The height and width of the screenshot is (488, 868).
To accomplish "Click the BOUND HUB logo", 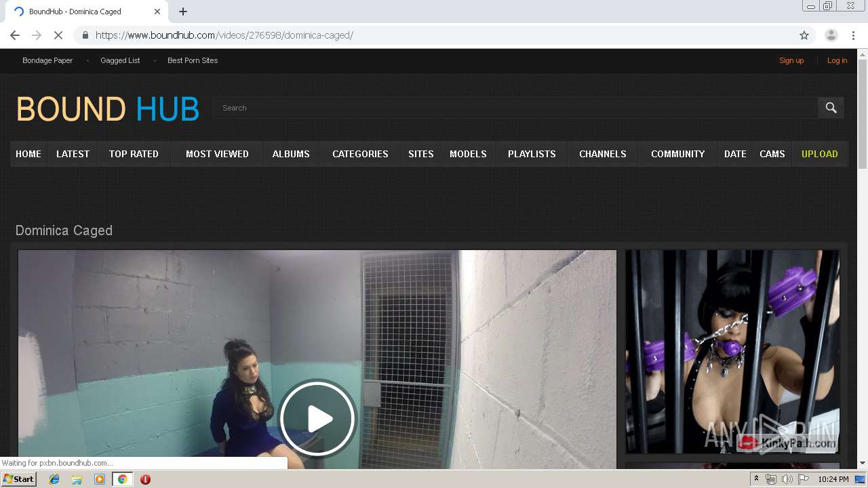I will click(x=107, y=108).
